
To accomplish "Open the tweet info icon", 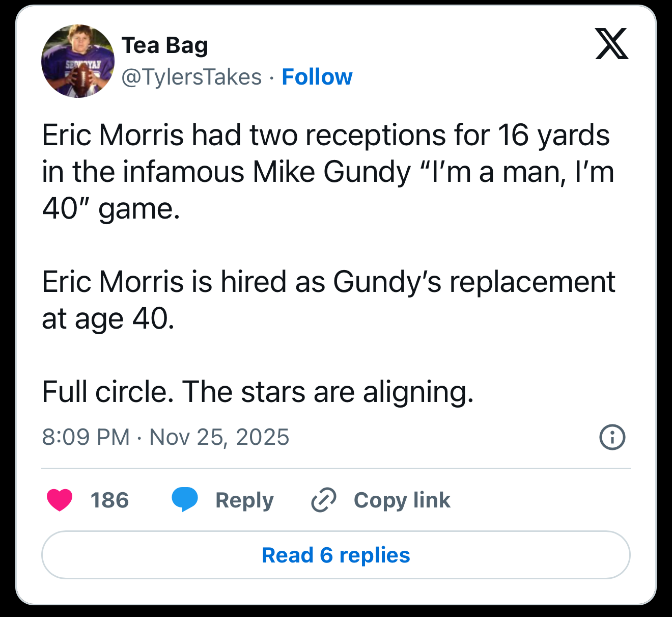I will pos(612,437).
